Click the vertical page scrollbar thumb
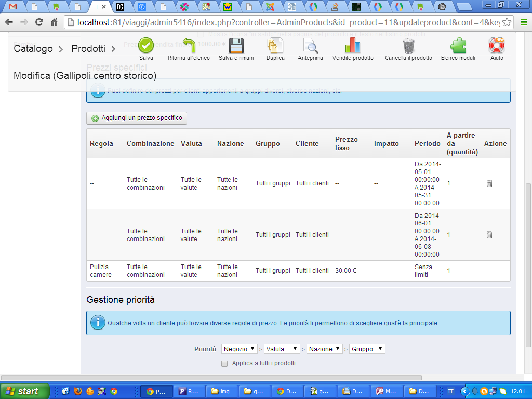 (x=528, y=264)
